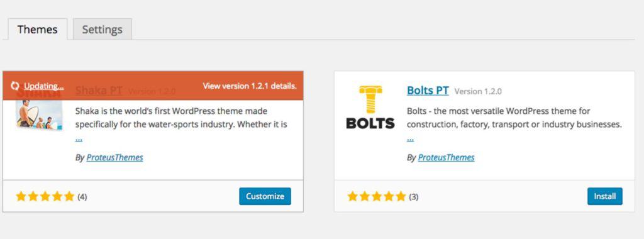Viewport: 644px width, 239px height.
Task: Click the spinning update icon beside Updating
Action: click(15, 86)
